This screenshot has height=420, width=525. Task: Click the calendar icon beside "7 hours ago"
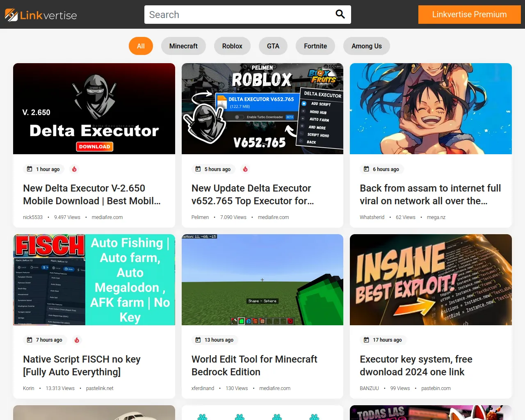coord(30,340)
